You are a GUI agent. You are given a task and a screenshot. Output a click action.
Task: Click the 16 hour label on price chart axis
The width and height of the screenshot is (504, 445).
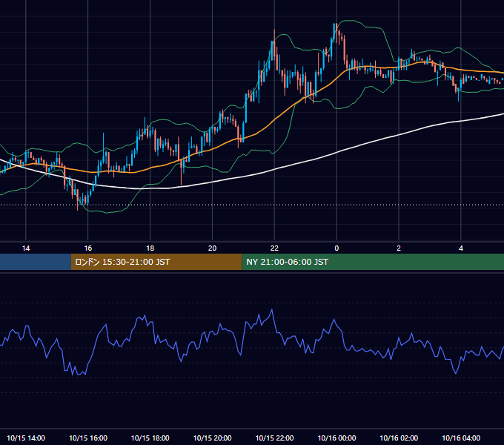click(x=87, y=248)
